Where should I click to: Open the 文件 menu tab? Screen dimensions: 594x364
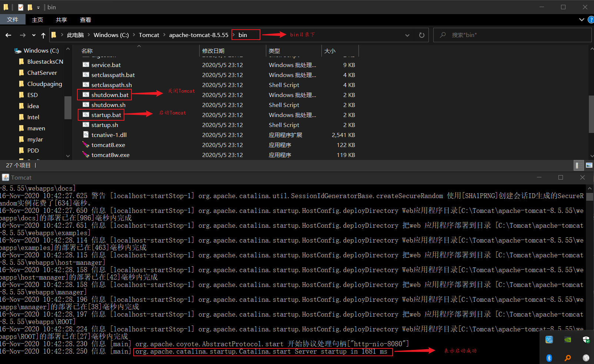pyautogui.click(x=13, y=20)
